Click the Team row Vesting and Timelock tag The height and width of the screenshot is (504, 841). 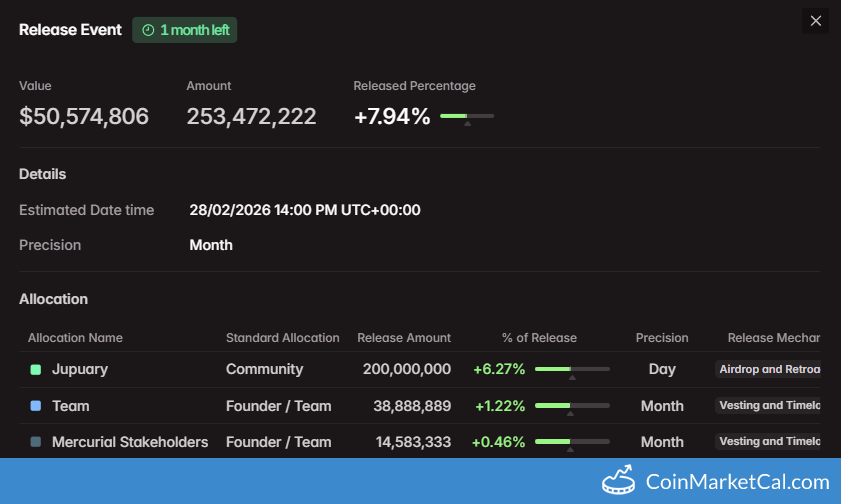pyautogui.click(x=768, y=406)
